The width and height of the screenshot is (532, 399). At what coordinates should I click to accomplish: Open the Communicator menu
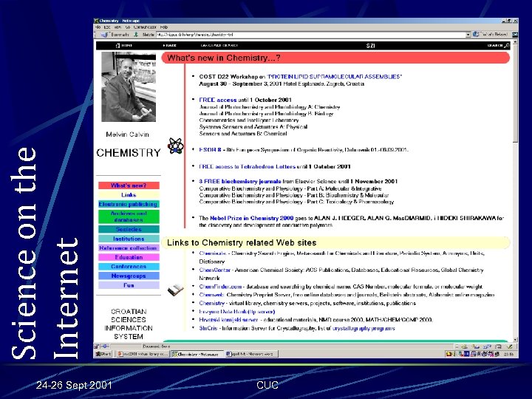(x=145, y=27)
